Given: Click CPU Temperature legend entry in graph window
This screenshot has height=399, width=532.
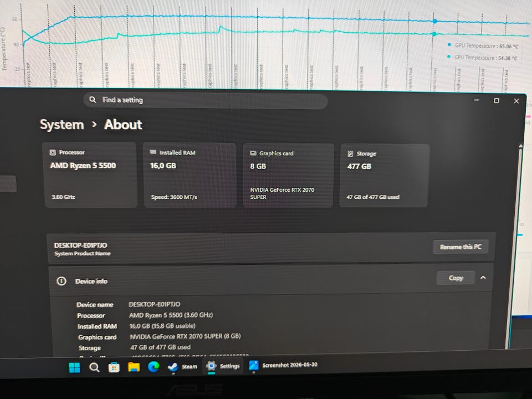Looking at the screenshot, I should tap(482, 58).
